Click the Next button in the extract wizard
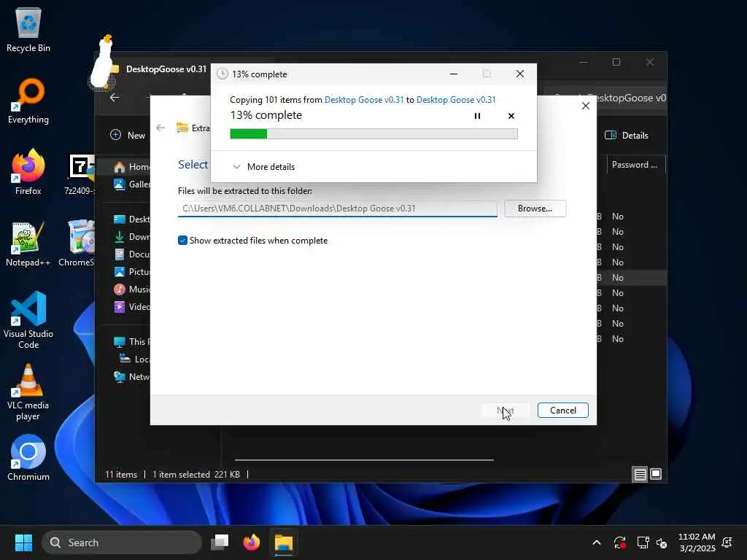Viewport: 747px width, 560px height. (x=505, y=411)
